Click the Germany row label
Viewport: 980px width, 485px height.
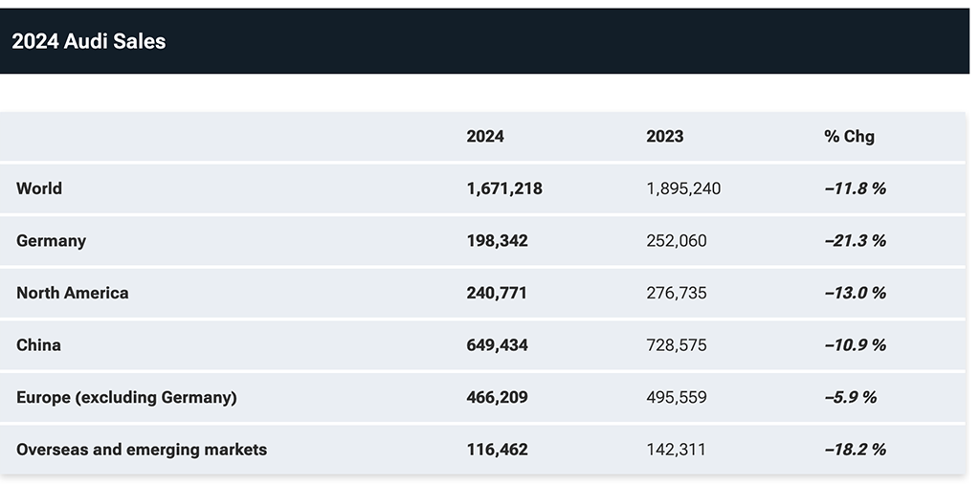pyautogui.click(x=52, y=241)
